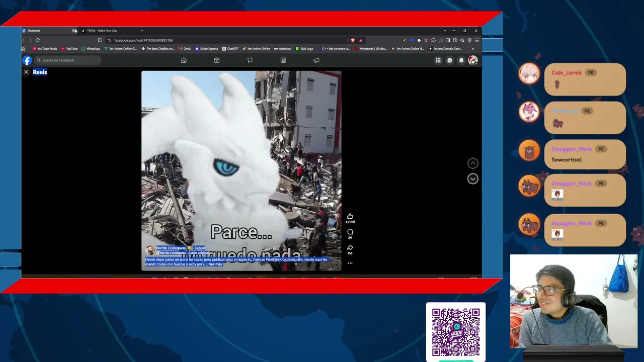Image resolution: width=644 pixels, height=362 pixels.
Task: Open the profile account menu avatar
Action: pos(472,60)
